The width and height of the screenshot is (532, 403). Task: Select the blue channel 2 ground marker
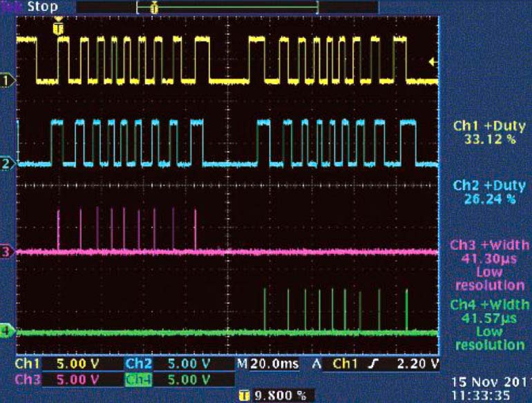coord(8,164)
